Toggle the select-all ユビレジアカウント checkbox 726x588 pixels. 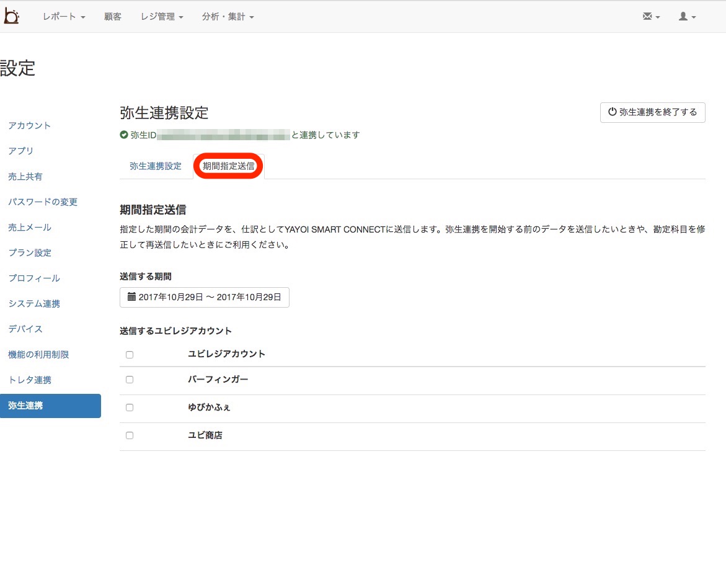[x=130, y=355]
